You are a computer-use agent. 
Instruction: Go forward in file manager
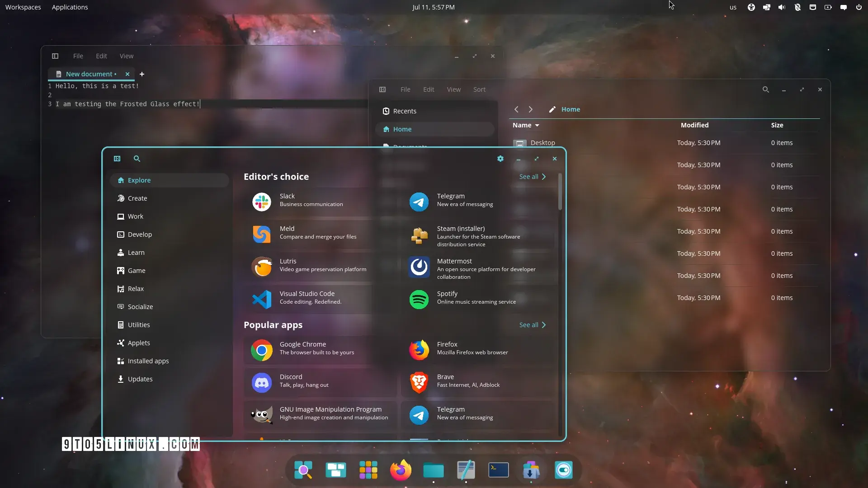[531, 109]
